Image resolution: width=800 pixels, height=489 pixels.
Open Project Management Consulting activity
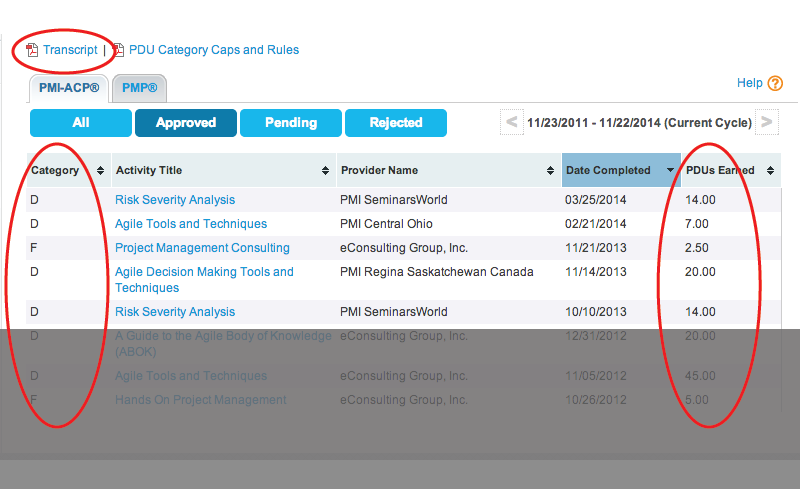(202, 248)
